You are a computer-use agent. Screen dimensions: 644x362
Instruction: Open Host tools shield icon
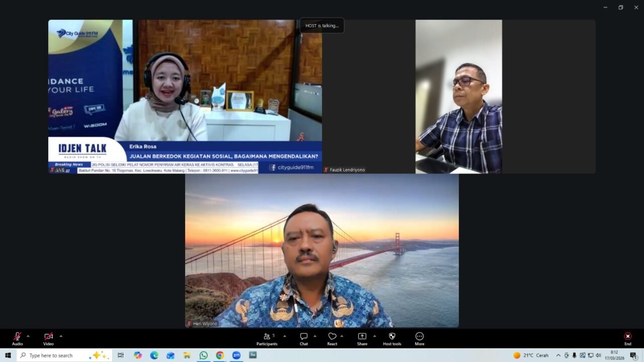coord(392,338)
